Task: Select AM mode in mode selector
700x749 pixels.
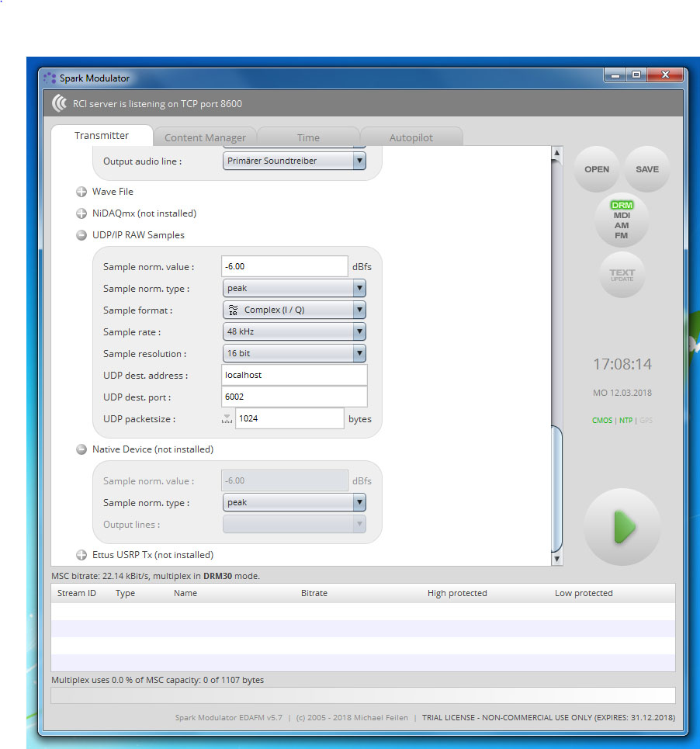Action: point(622,225)
